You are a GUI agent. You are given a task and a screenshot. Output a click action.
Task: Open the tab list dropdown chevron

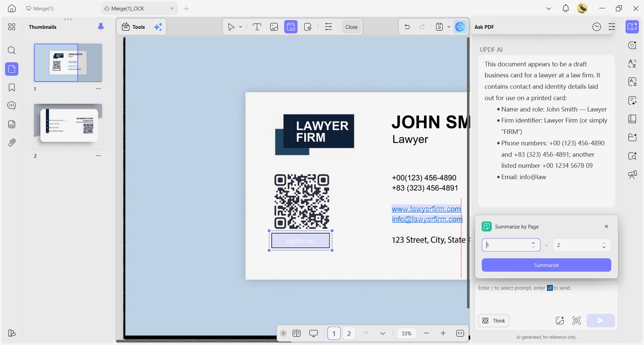tap(548, 8)
